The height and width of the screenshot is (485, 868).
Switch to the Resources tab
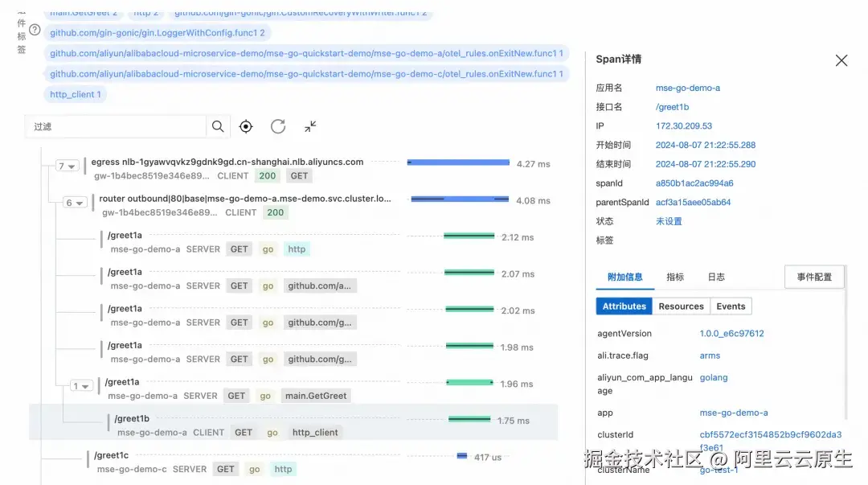tap(681, 306)
